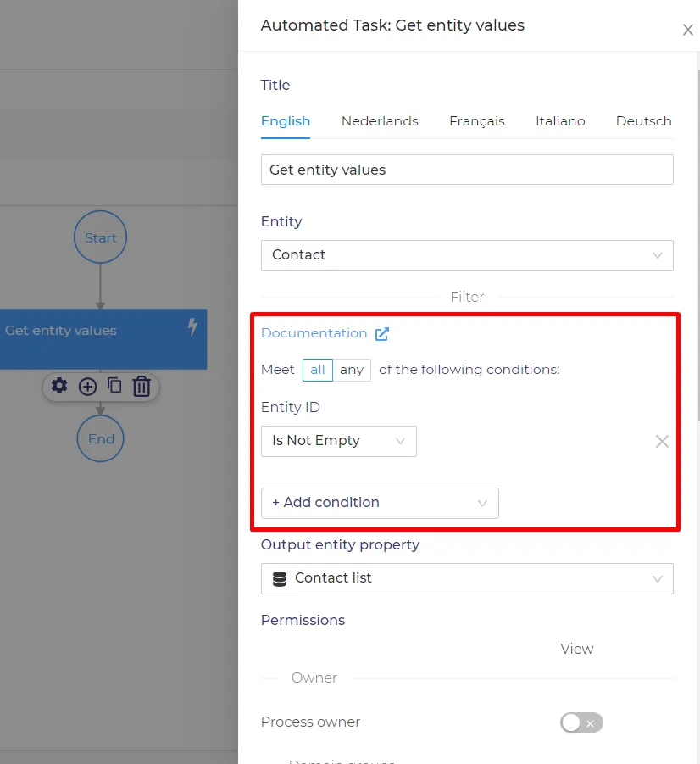Click the lightning bolt icon on task node
Viewport: 700px width, 764px height.
[x=193, y=327]
